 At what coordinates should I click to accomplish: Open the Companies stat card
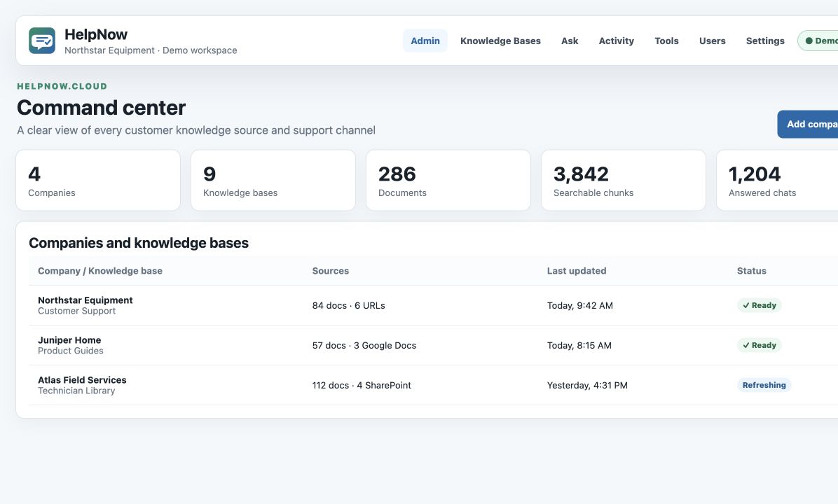(98, 180)
